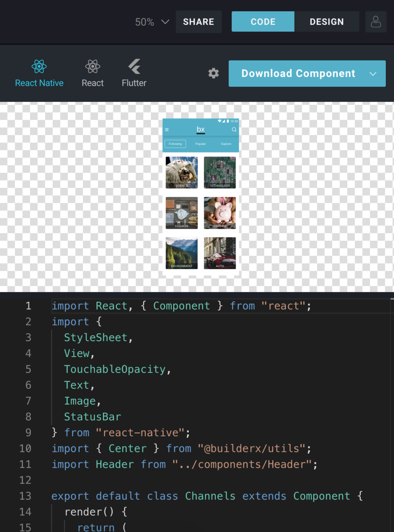Expand the Download Component dropdown arrow
The width and height of the screenshot is (394, 532).
(x=373, y=74)
